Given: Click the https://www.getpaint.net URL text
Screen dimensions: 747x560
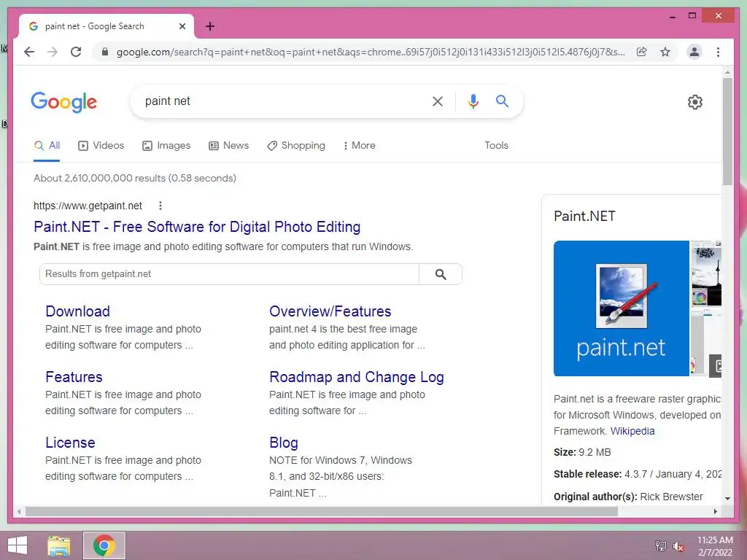Looking at the screenshot, I should (88, 206).
